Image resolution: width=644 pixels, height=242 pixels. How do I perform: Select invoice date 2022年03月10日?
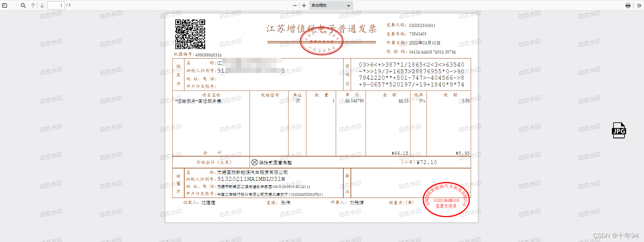pos(425,43)
